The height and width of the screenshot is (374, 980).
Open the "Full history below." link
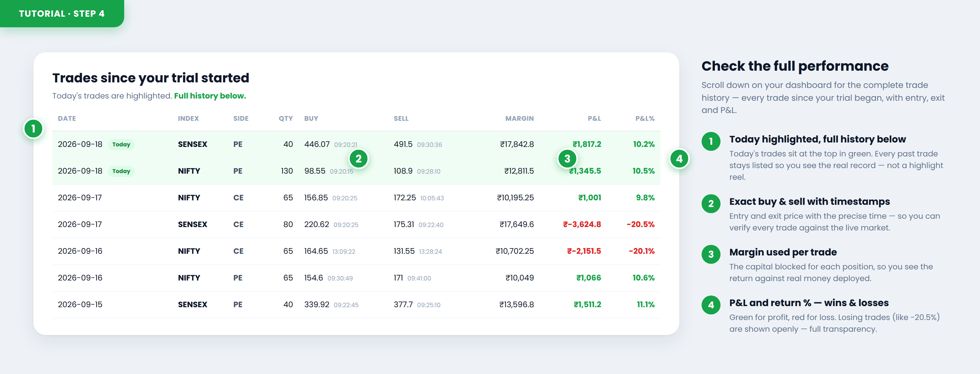(x=210, y=96)
